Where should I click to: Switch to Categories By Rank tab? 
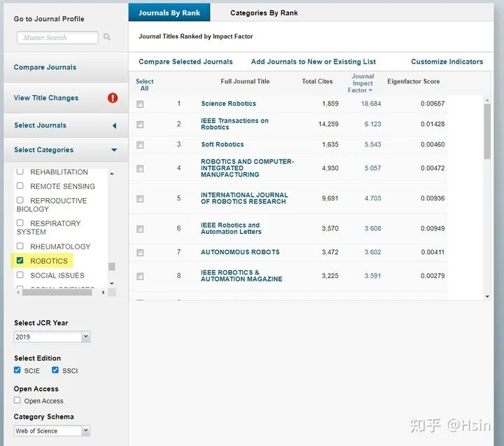264,13
